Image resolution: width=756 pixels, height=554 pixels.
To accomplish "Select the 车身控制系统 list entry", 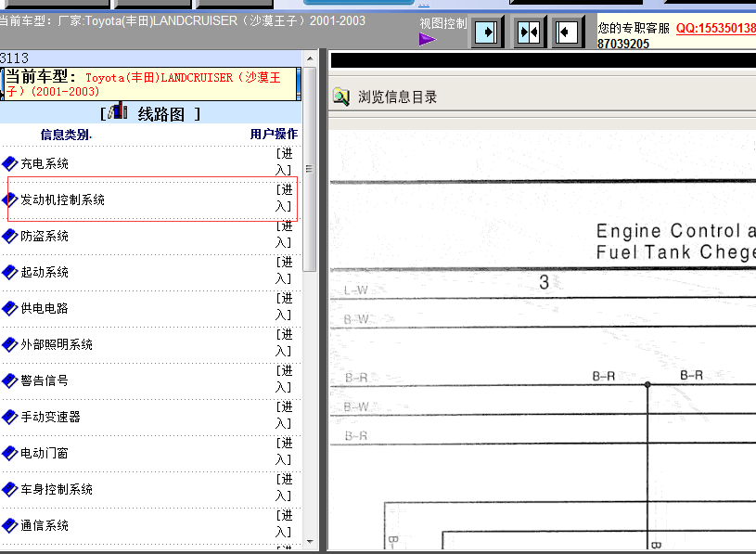I will coord(57,489).
